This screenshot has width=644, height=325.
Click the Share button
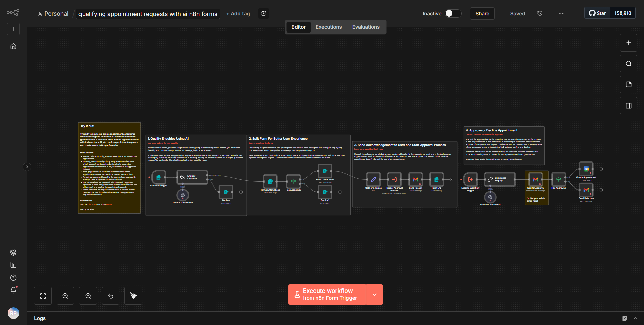pos(482,13)
